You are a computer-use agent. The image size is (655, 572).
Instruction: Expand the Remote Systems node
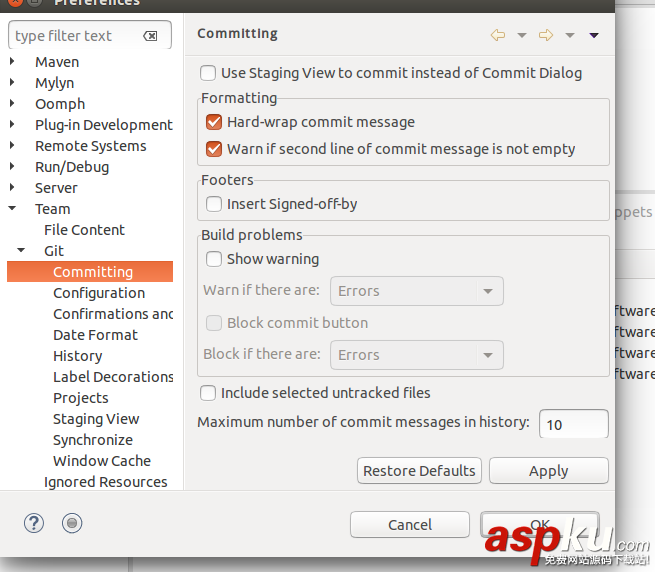tap(12, 145)
